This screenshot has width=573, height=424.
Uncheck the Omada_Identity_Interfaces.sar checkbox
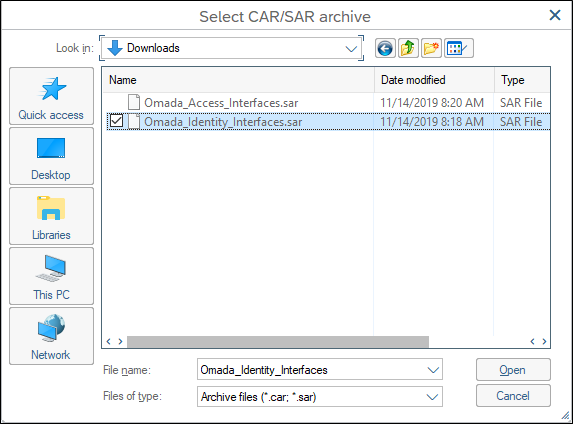116,121
